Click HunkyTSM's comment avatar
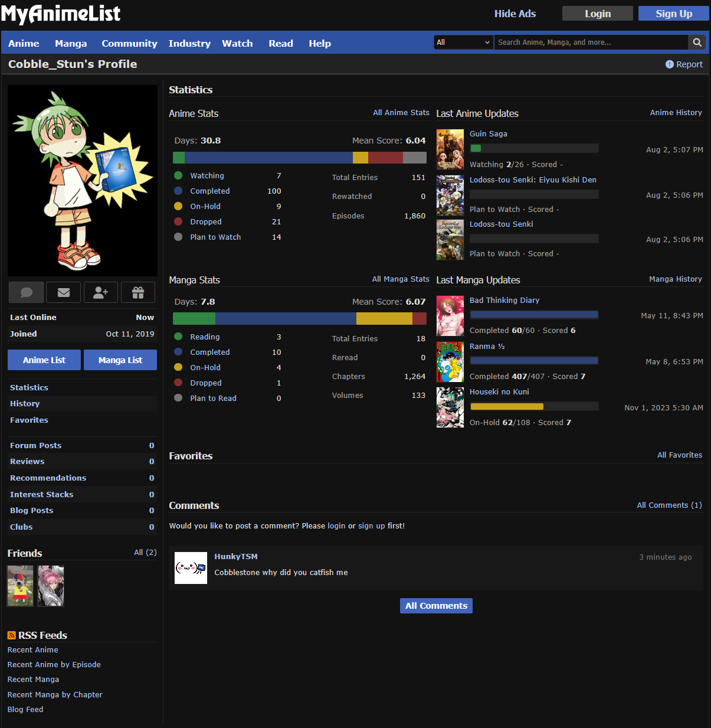711x728 pixels. (x=191, y=568)
